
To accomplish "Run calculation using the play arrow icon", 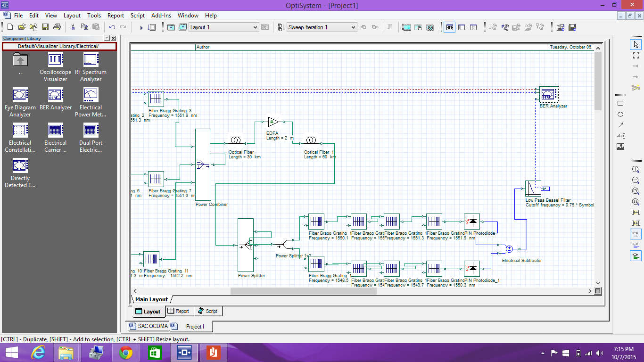I will coord(141,27).
